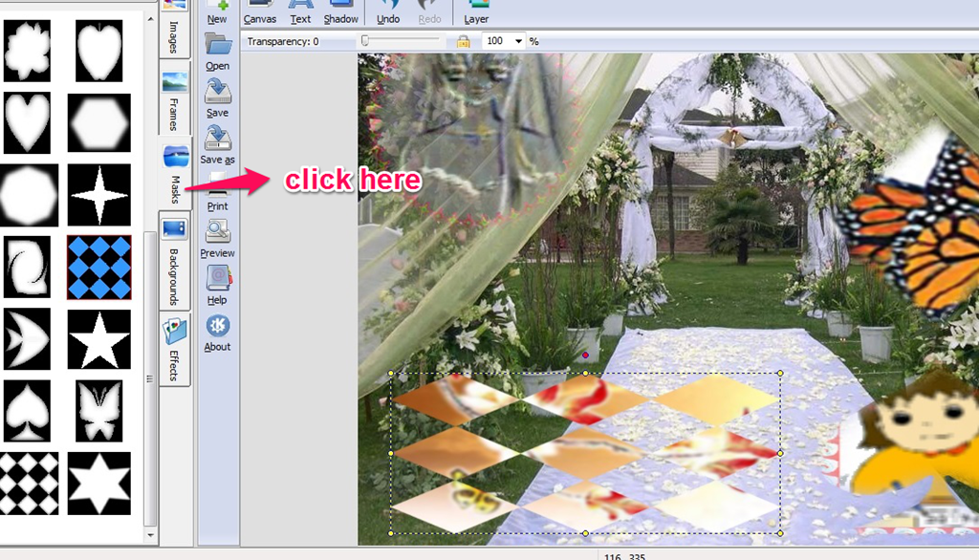The width and height of the screenshot is (979, 560).
Task: Open the Preview icon
Action: [x=217, y=239]
